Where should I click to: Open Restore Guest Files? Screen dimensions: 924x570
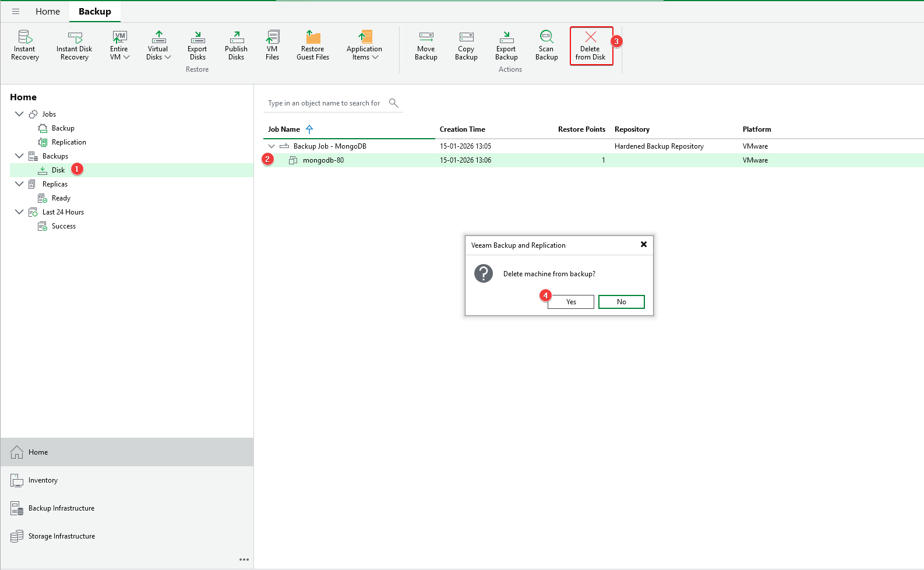[313, 45]
